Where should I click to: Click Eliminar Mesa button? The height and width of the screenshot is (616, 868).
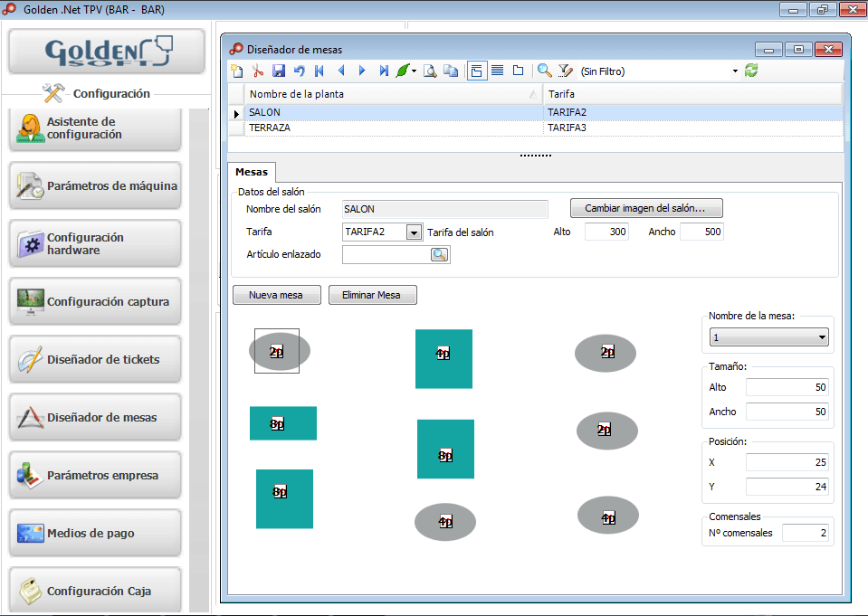pos(372,295)
